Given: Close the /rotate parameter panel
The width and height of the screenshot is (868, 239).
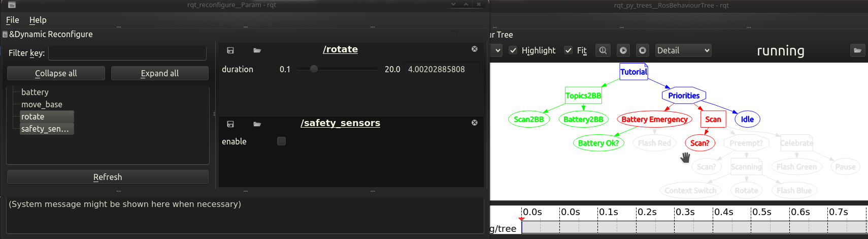Looking at the screenshot, I should pos(475,49).
